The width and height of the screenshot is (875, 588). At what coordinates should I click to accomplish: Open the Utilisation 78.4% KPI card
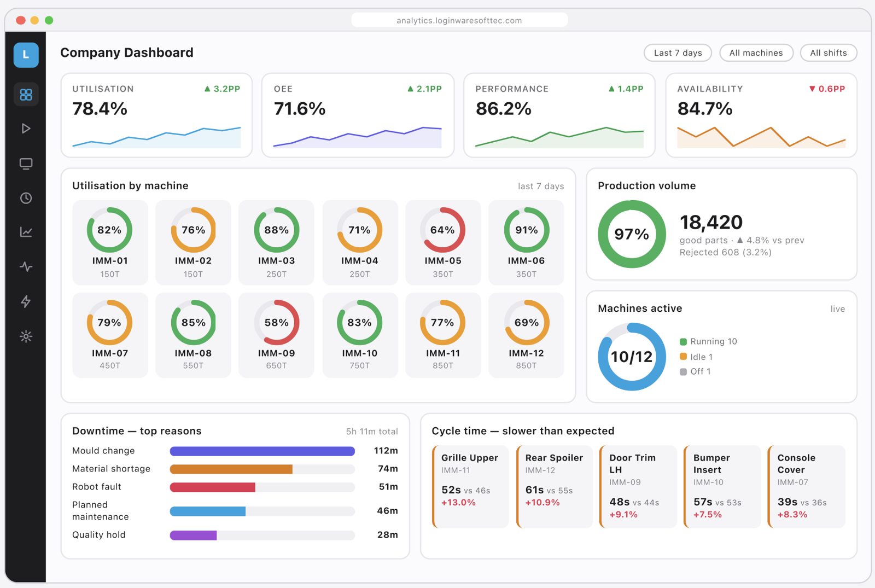[156, 115]
